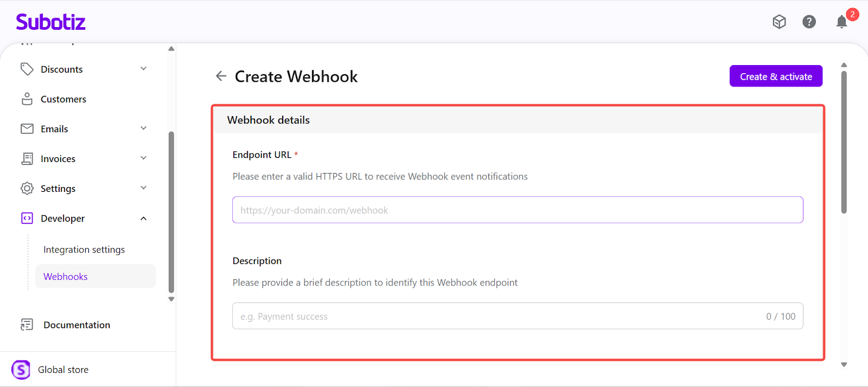Click the Endpoint URL input field

pos(517,210)
